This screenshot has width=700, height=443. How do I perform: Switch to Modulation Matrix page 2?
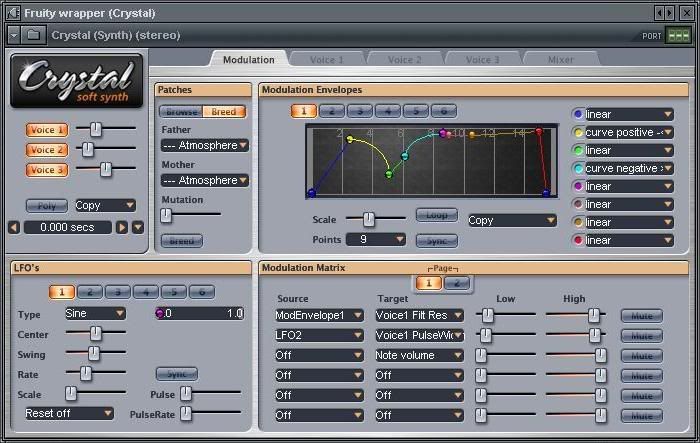456,283
